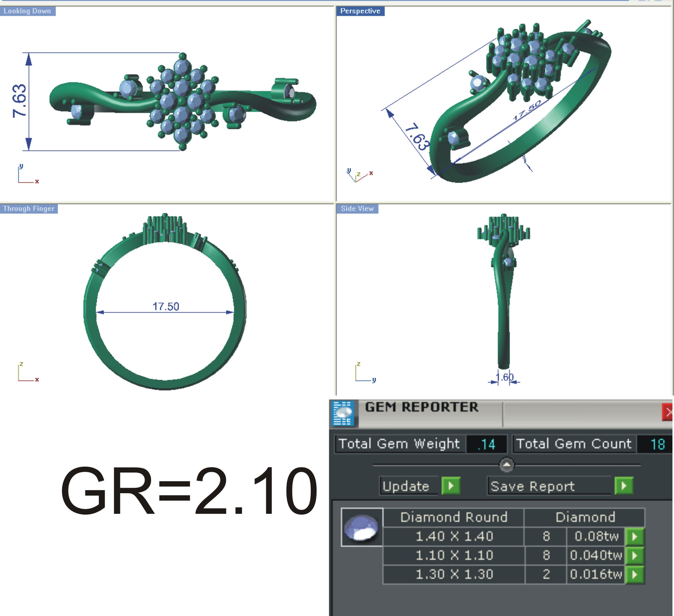Toggle the Side View viewport active
This screenshot has height=616, width=674.
pyautogui.click(x=357, y=209)
